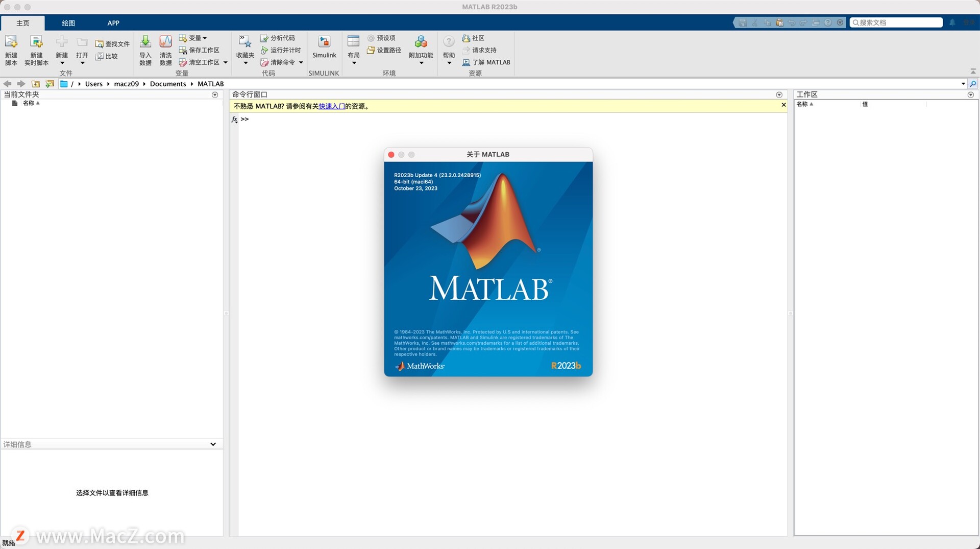Viewport: 980px width, 549px height.
Task: Open Preferences (预设项)
Action: pyautogui.click(x=381, y=38)
